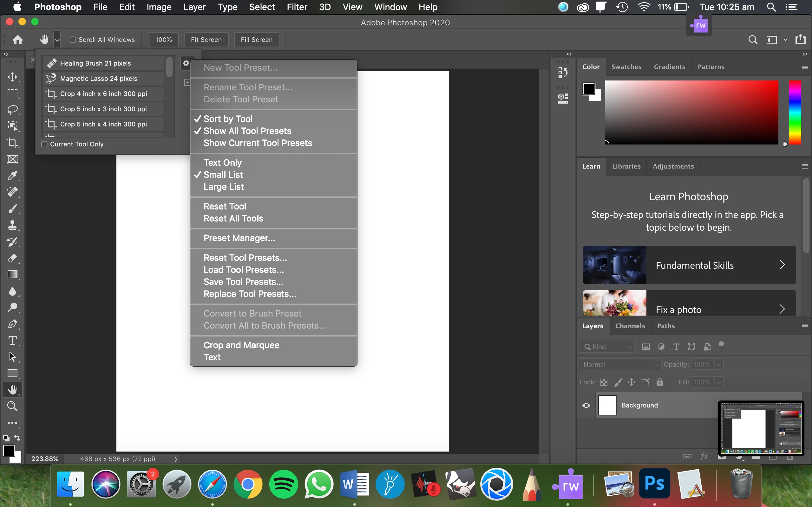Image resolution: width=812 pixels, height=507 pixels.
Task: Choose Reset All Tools from menu
Action: [x=233, y=218]
